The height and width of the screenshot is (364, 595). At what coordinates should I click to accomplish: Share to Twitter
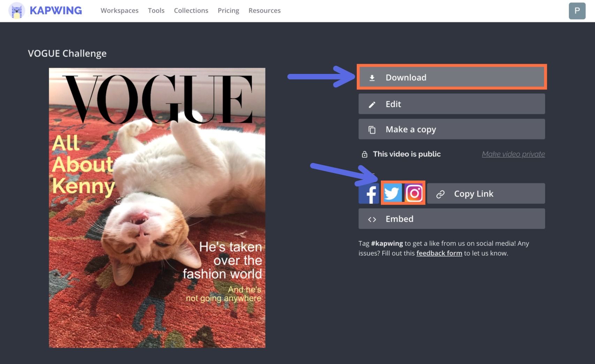point(392,194)
